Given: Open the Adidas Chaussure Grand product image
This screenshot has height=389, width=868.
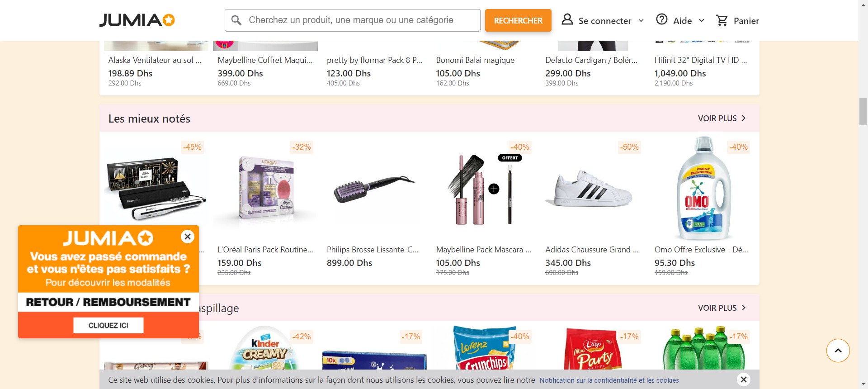Looking at the screenshot, I should tap(589, 189).
